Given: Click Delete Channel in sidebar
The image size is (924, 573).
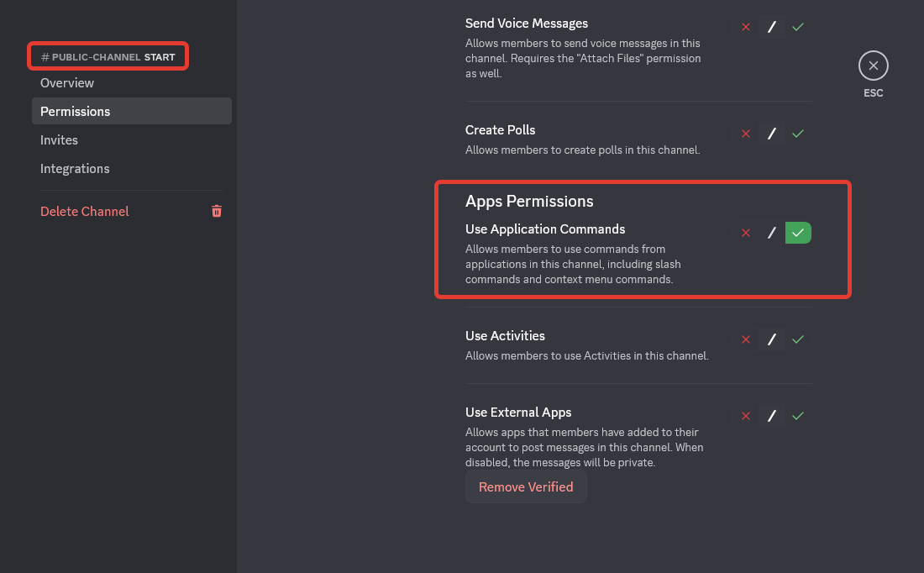Looking at the screenshot, I should 85,212.
